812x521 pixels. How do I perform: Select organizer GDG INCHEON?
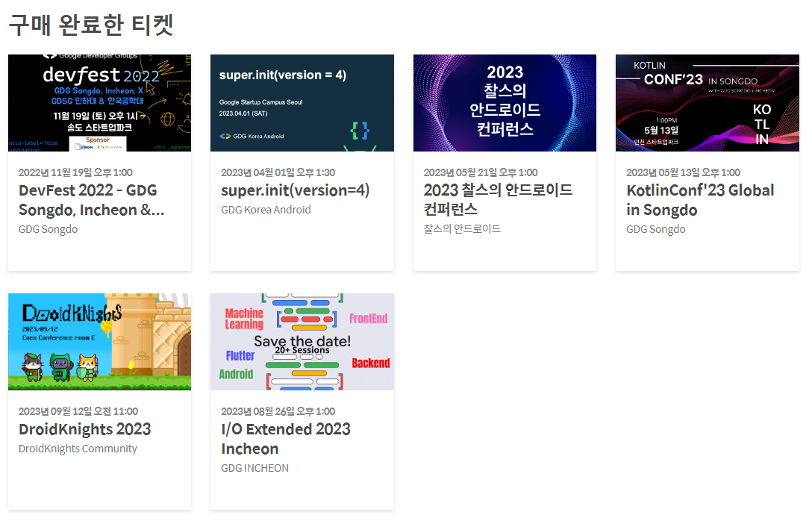(254, 468)
